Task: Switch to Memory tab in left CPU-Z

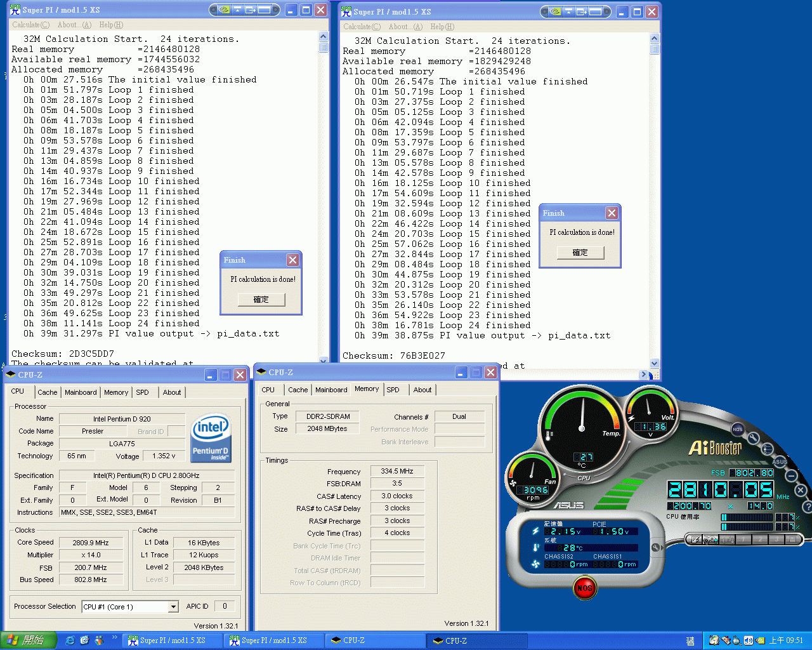Action: pyautogui.click(x=116, y=392)
